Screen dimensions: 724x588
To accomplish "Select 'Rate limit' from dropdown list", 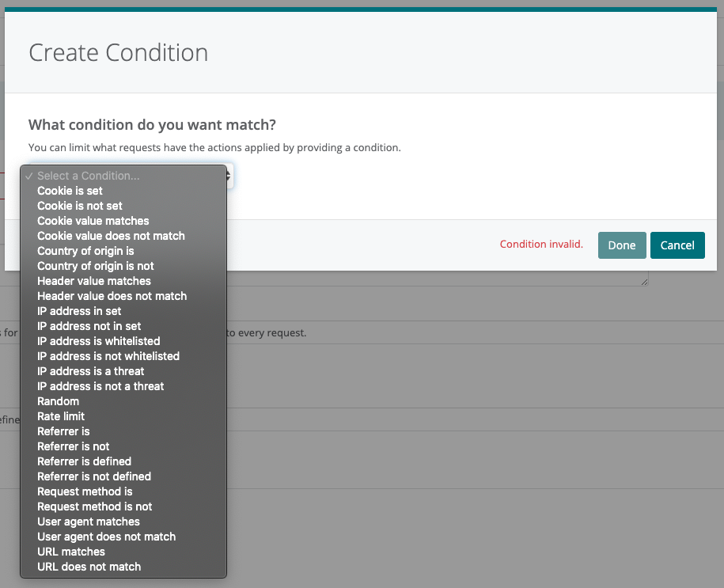I will pos(61,416).
